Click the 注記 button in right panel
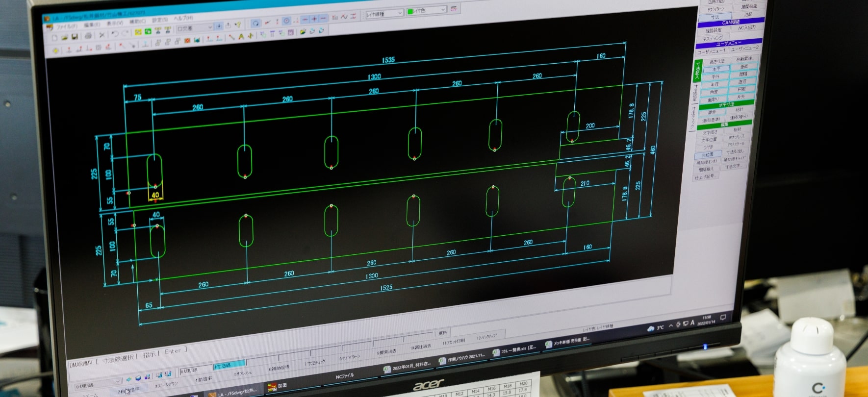 click(x=748, y=14)
